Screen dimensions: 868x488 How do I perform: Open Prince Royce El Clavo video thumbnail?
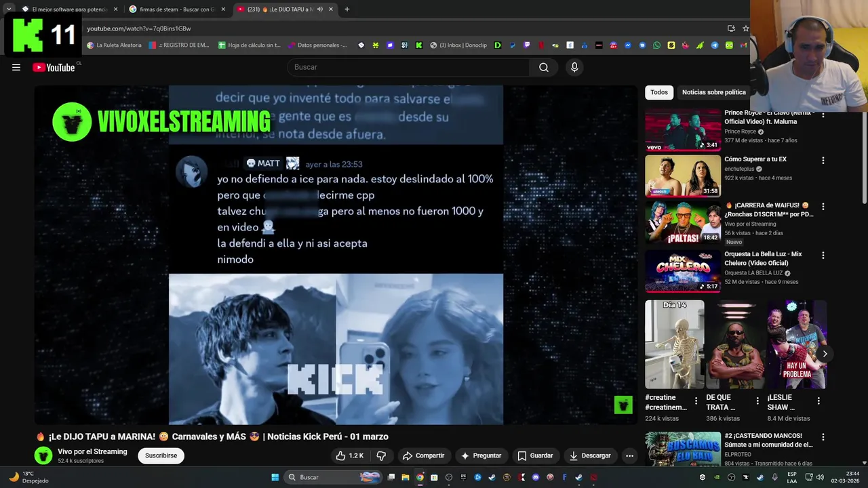[683, 130]
